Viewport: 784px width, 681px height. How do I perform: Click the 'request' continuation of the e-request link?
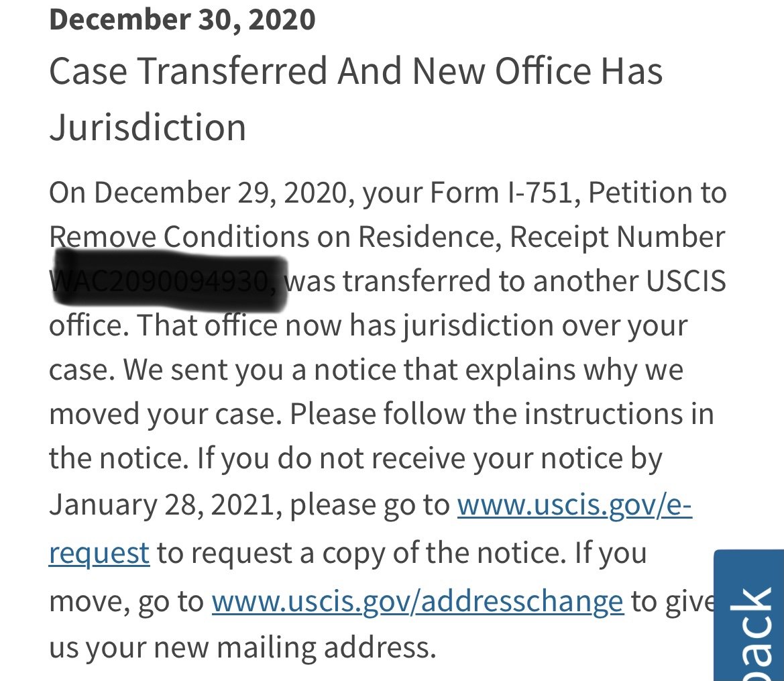pyautogui.click(x=99, y=553)
